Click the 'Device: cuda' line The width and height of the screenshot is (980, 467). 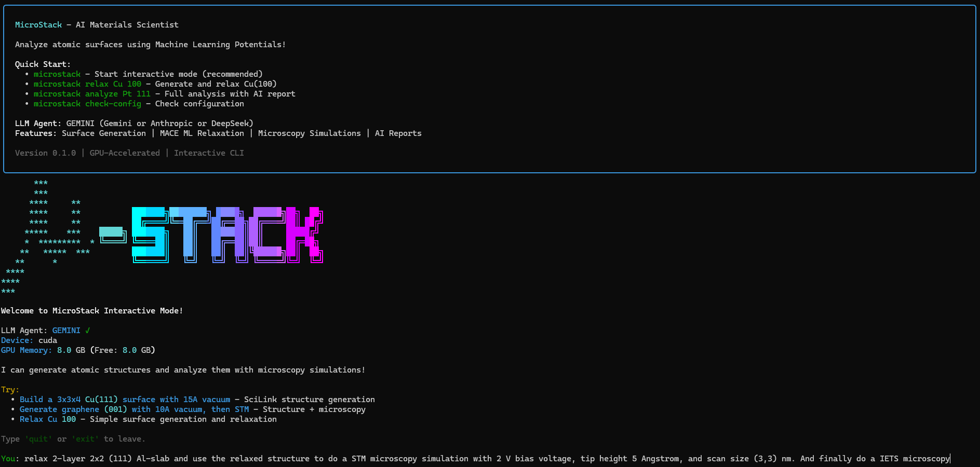click(29, 340)
